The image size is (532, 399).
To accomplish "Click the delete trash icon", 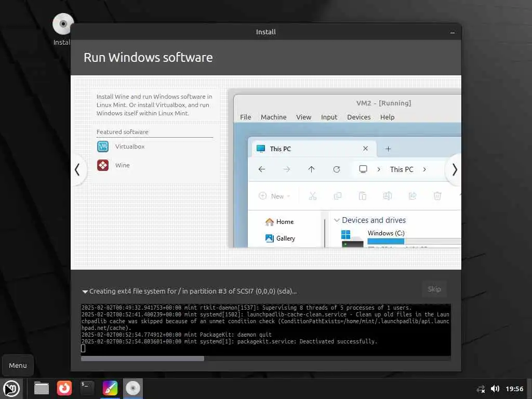I will (x=437, y=196).
